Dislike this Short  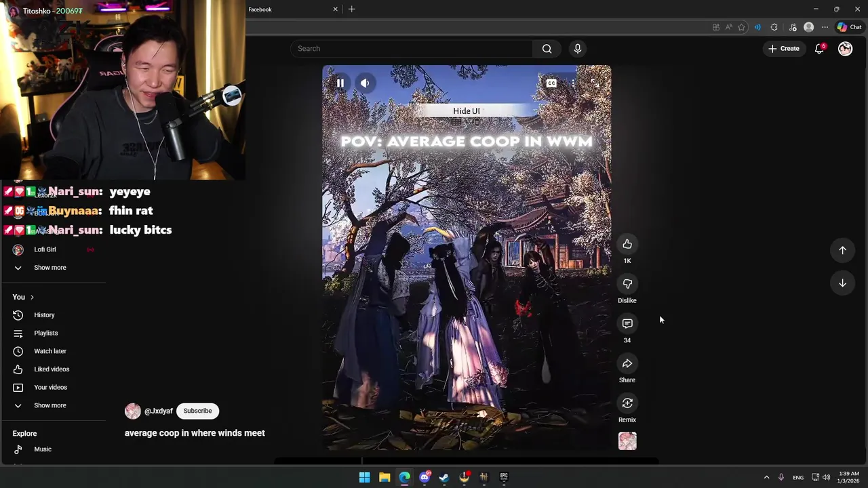[627, 284]
